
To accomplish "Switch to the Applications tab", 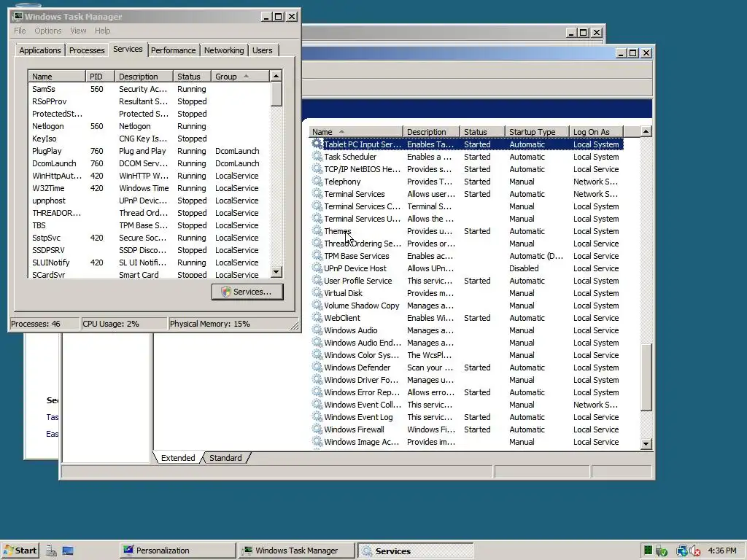I will pos(40,50).
